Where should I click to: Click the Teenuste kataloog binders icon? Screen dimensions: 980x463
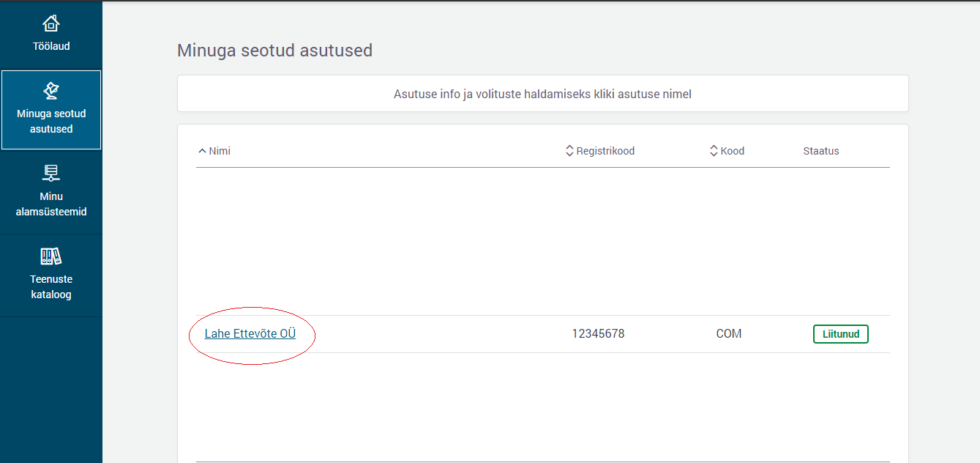(x=51, y=256)
